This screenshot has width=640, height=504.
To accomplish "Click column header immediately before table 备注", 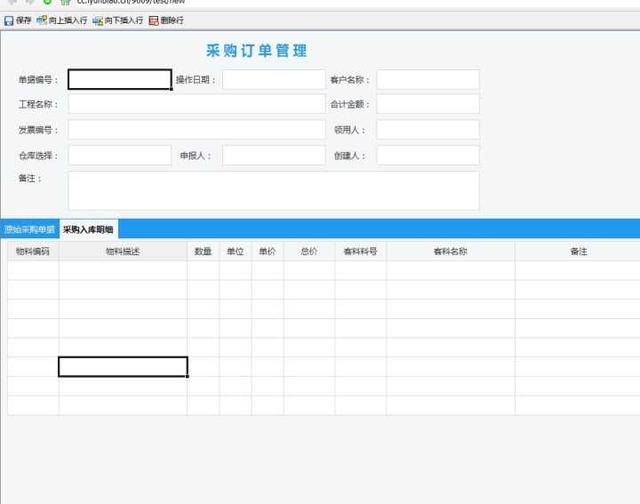I will (x=451, y=251).
